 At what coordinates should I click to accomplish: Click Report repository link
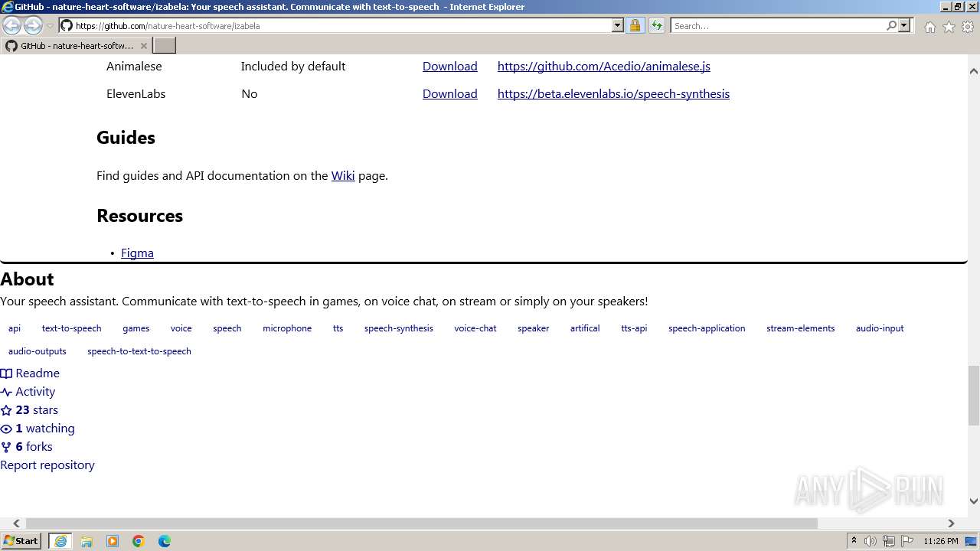[x=47, y=465]
